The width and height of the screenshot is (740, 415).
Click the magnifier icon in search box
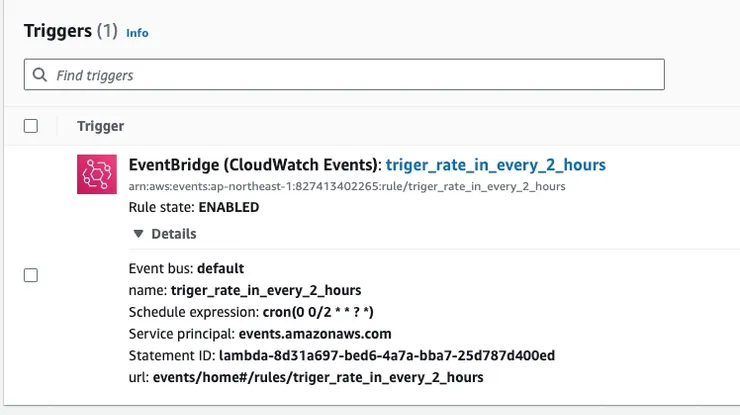40,75
